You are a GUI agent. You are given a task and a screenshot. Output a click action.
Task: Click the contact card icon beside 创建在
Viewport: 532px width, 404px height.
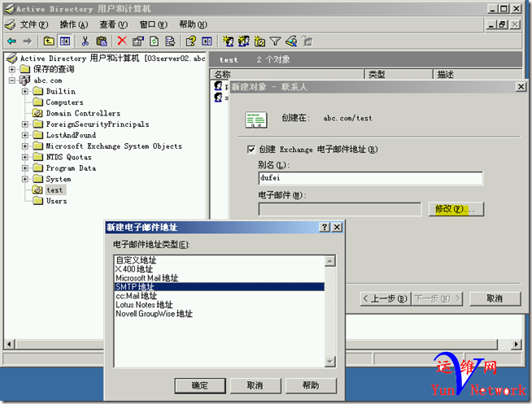pyautogui.click(x=256, y=120)
